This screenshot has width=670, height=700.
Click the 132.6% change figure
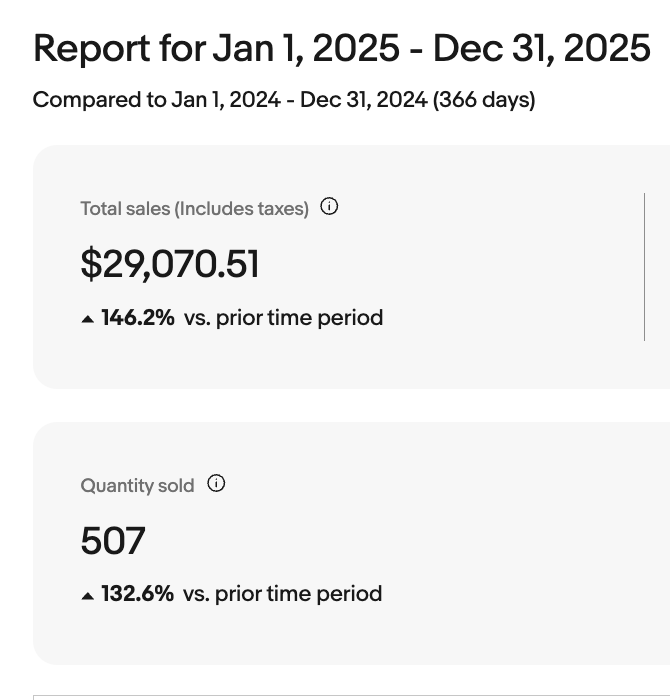[x=138, y=594]
